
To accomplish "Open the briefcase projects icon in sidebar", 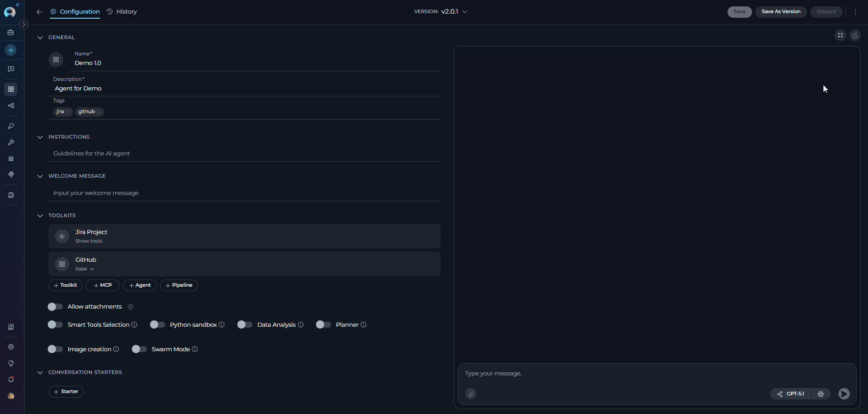I will (x=11, y=33).
